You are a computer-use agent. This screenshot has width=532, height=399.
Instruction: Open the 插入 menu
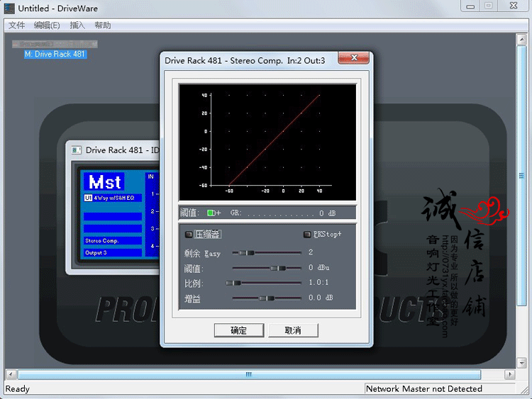[x=77, y=26]
